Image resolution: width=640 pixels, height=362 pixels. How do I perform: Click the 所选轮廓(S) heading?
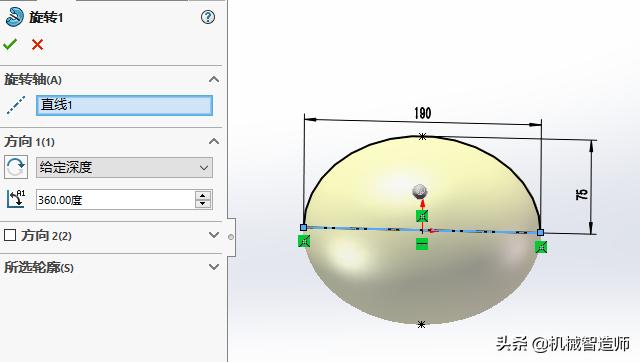(x=39, y=267)
